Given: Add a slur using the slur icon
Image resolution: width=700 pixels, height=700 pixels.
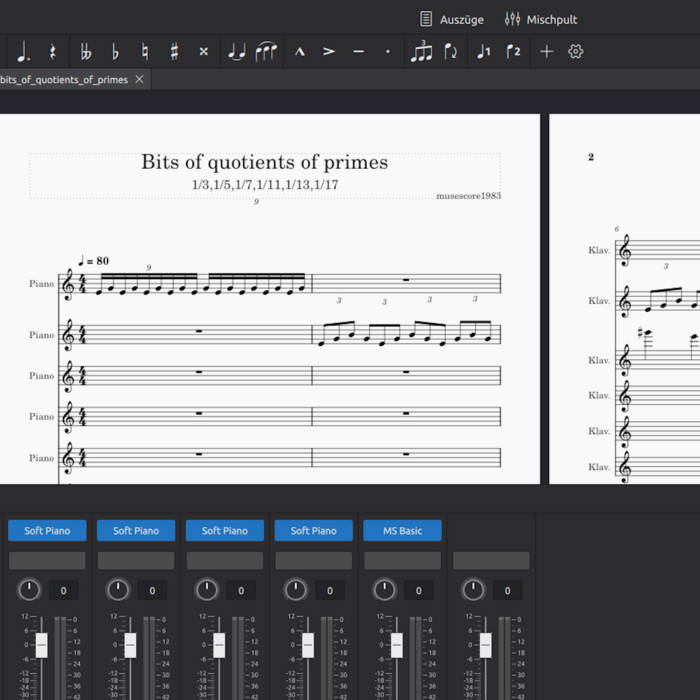Looking at the screenshot, I should pos(266,52).
